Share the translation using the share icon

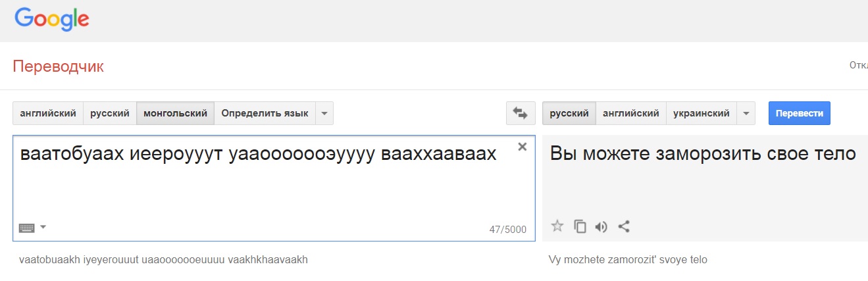[x=625, y=226]
